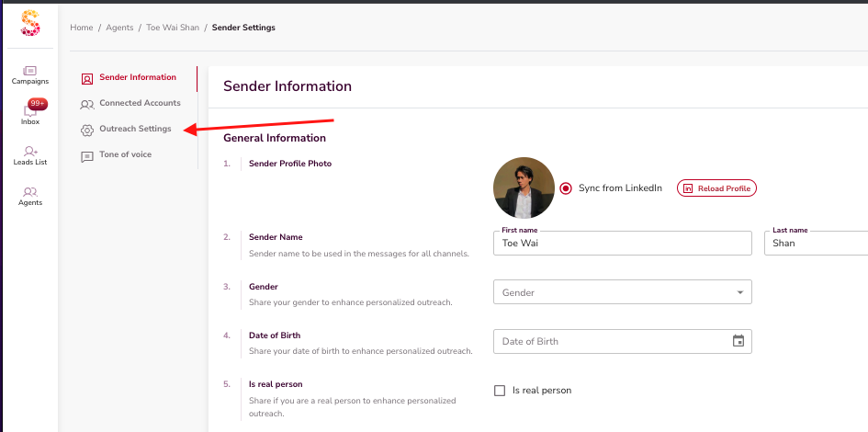Click the Outreach Settings gear icon
This screenshot has height=432, width=868.
click(87, 130)
